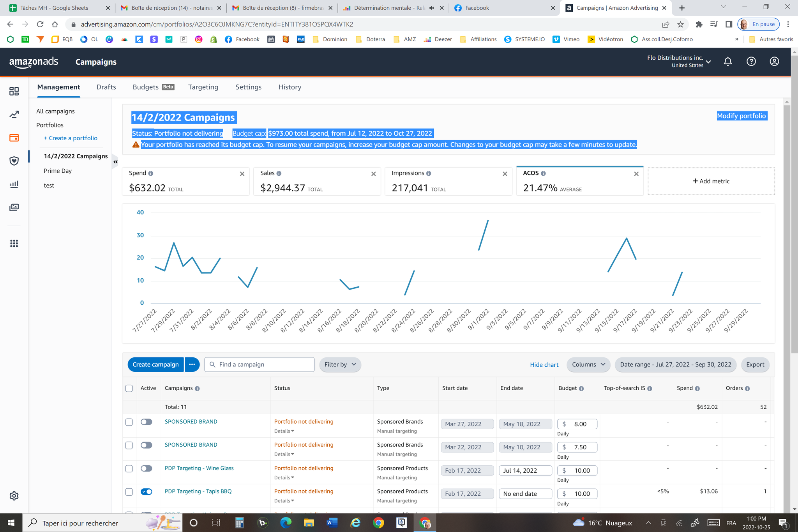The width and height of the screenshot is (798, 532).
Task: Switch to the Targeting tab
Action: (x=203, y=87)
